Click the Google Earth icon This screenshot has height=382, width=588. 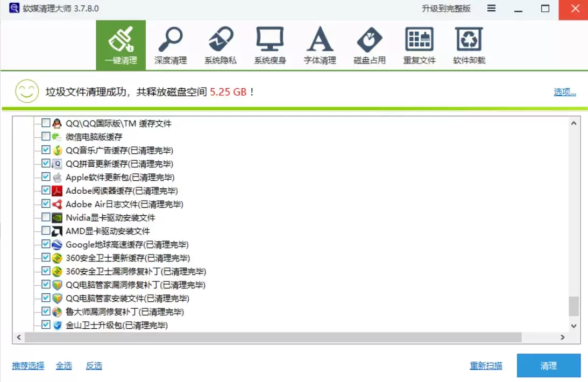point(57,245)
